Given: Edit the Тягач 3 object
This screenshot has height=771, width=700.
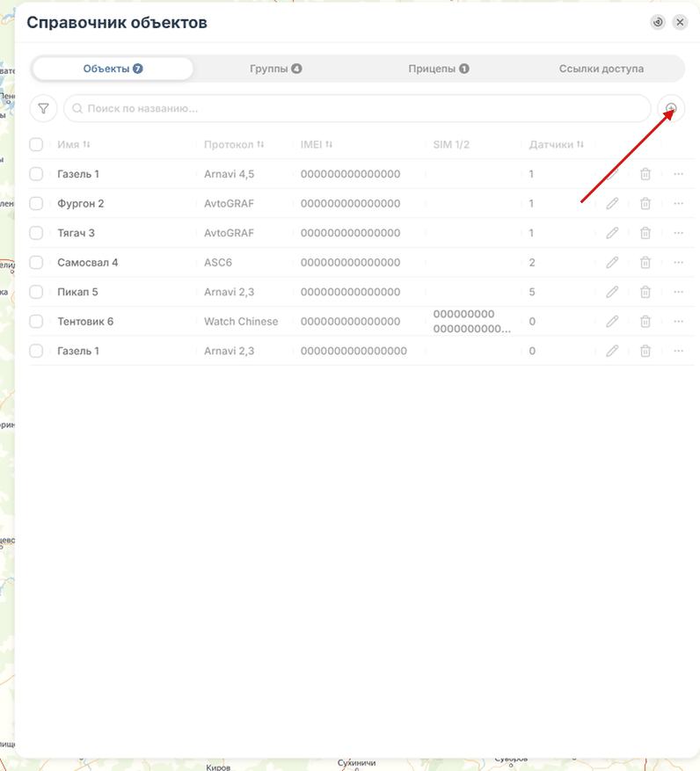Looking at the screenshot, I should 612,233.
